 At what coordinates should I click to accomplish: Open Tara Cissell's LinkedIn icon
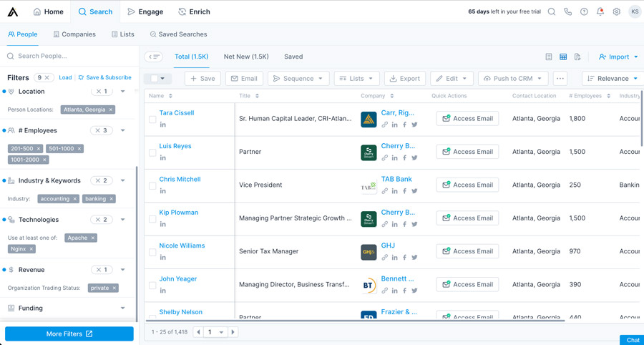pos(163,125)
